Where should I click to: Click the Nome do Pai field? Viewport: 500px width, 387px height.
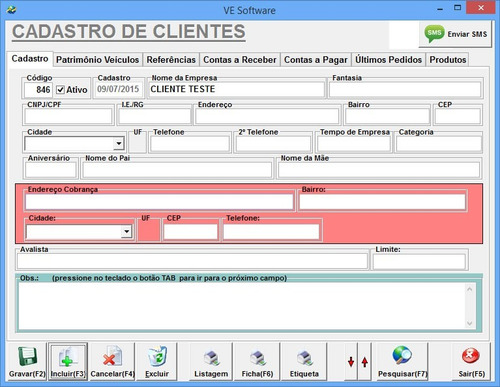(177, 170)
